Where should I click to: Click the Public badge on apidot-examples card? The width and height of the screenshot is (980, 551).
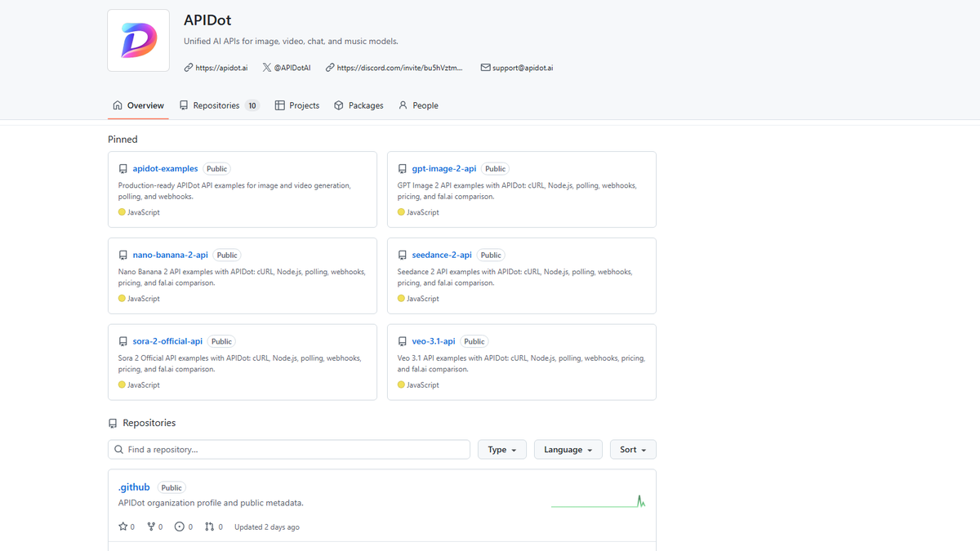[217, 169]
